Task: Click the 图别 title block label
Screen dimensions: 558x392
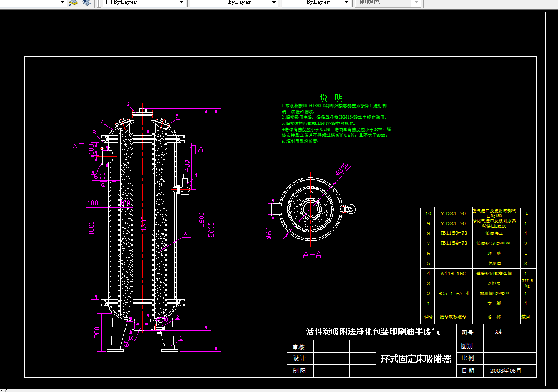Action: (x=467, y=346)
